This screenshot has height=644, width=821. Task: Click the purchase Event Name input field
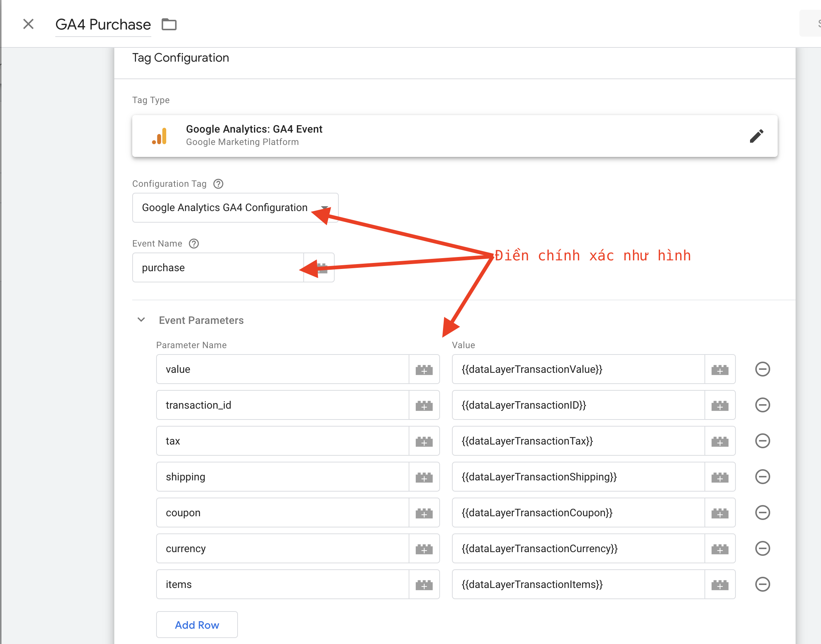(217, 268)
